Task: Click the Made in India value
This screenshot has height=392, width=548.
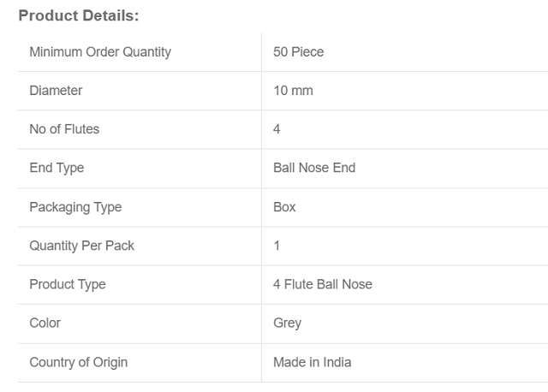Action: pos(312,362)
